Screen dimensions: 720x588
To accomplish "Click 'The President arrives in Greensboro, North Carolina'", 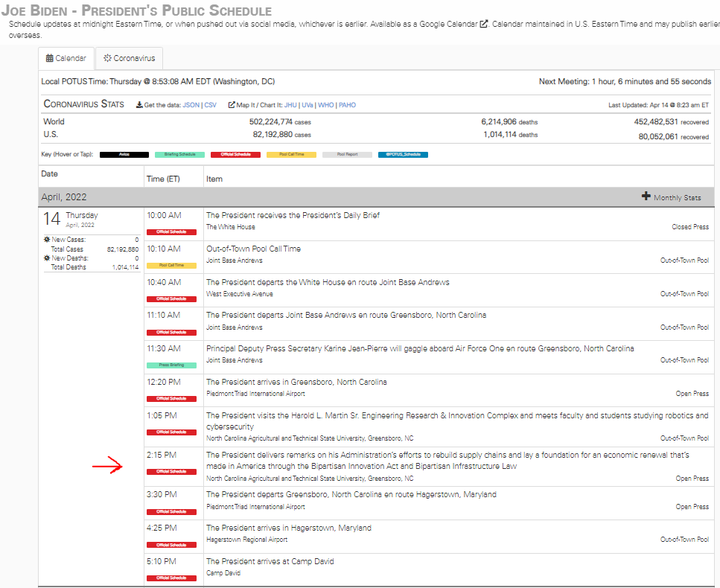I will coord(296,382).
